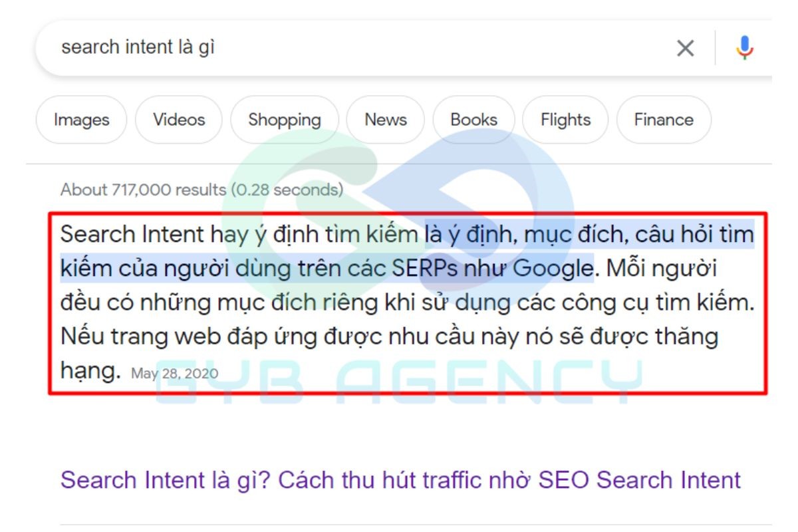Select the Books filter chip

click(x=473, y=120)
